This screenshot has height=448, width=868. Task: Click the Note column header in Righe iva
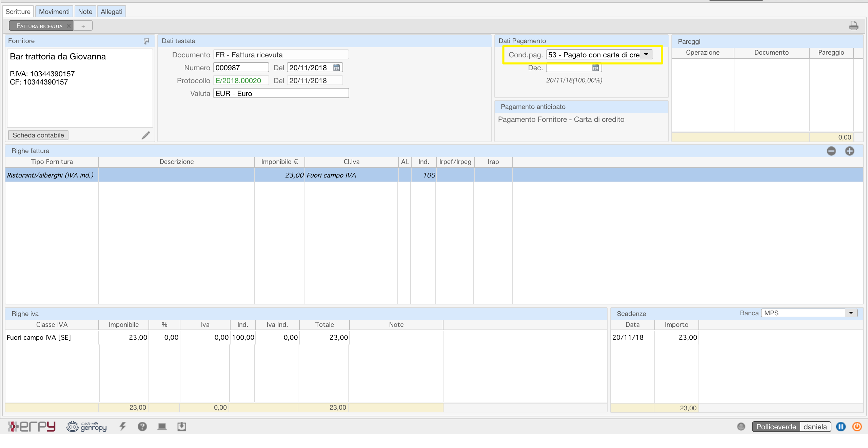tap(396, 325)
